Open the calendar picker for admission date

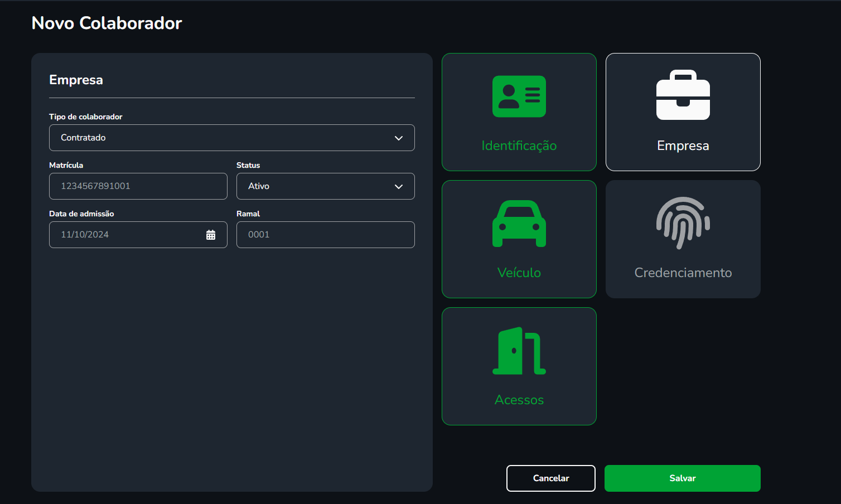coord(211,235)
